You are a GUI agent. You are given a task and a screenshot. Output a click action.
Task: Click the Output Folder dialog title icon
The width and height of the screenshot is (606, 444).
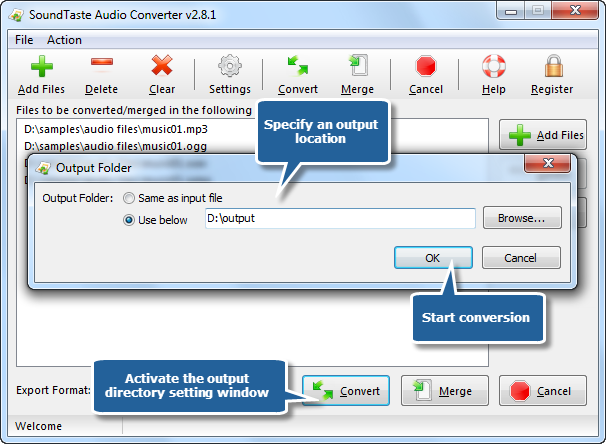click(43, 168)
